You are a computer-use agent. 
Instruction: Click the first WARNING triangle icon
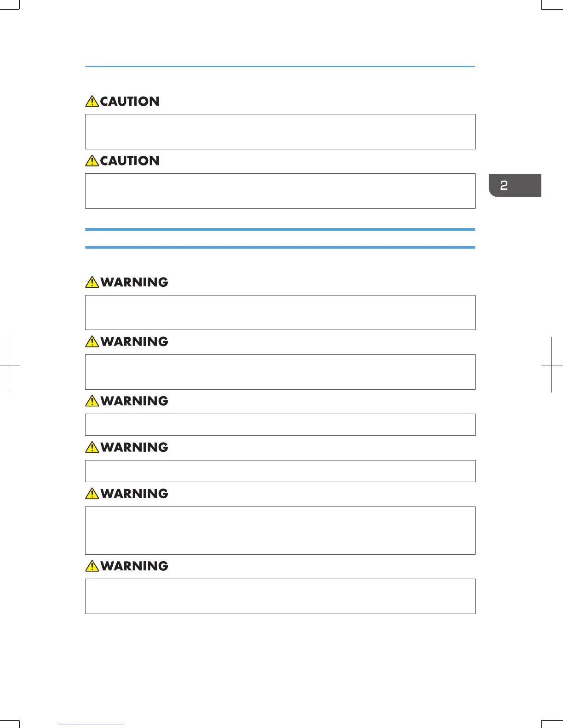(92, 282)
